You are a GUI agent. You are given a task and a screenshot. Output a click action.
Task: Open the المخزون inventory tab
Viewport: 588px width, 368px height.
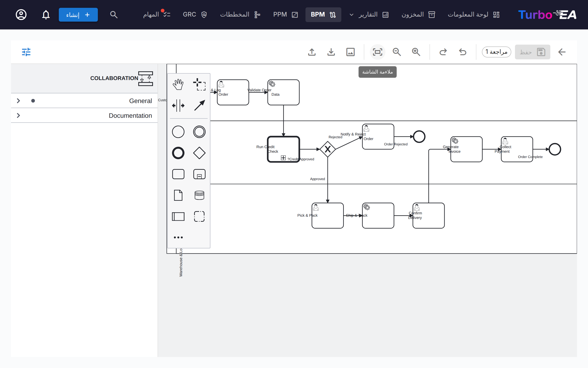(x=418, y=14)
